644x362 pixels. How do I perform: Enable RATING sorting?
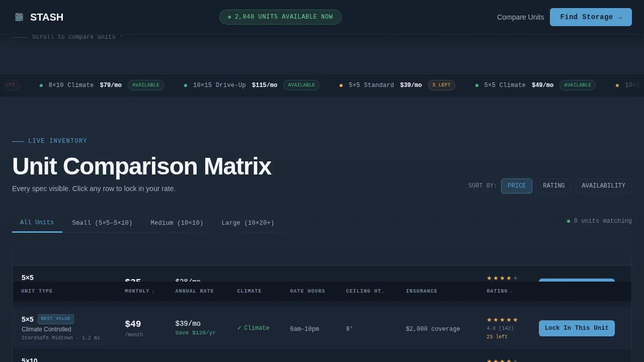tap(553, 186)
